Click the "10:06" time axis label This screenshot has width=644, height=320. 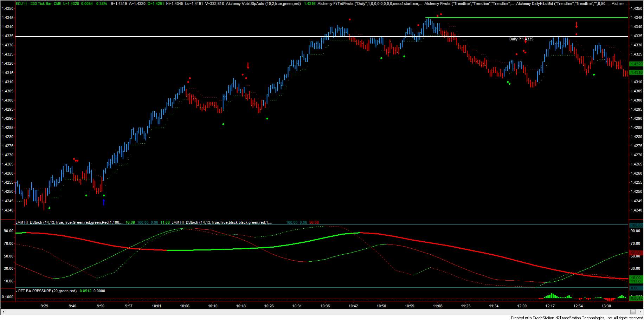click(185, 306)
